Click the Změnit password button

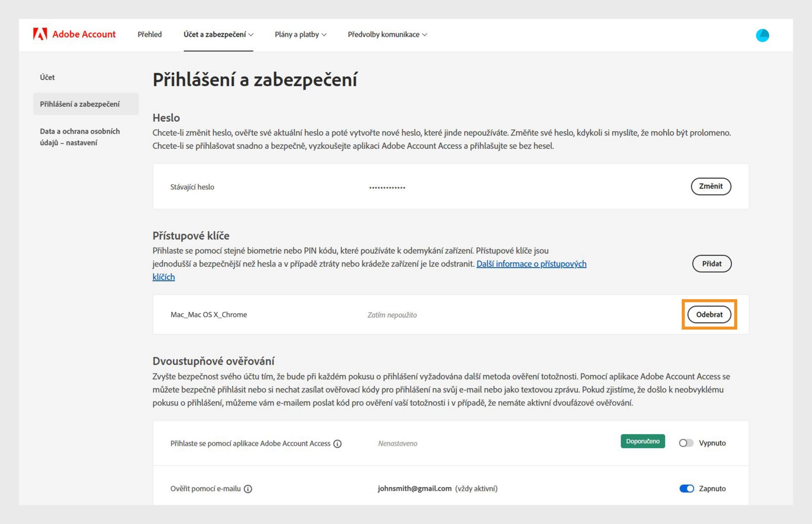710,186
